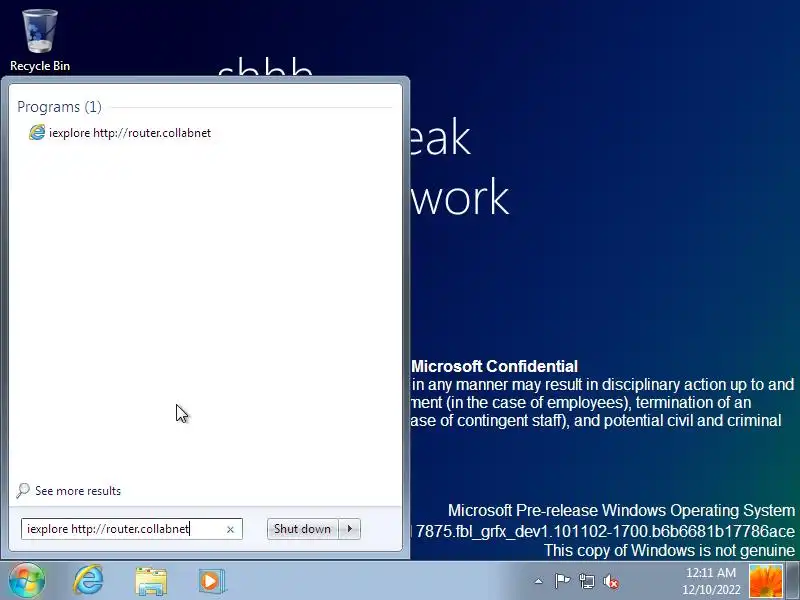The width and height of the screenshot is (800, 600).
Task: Select the Programs (1) header
Action: [x=59, y=107]
